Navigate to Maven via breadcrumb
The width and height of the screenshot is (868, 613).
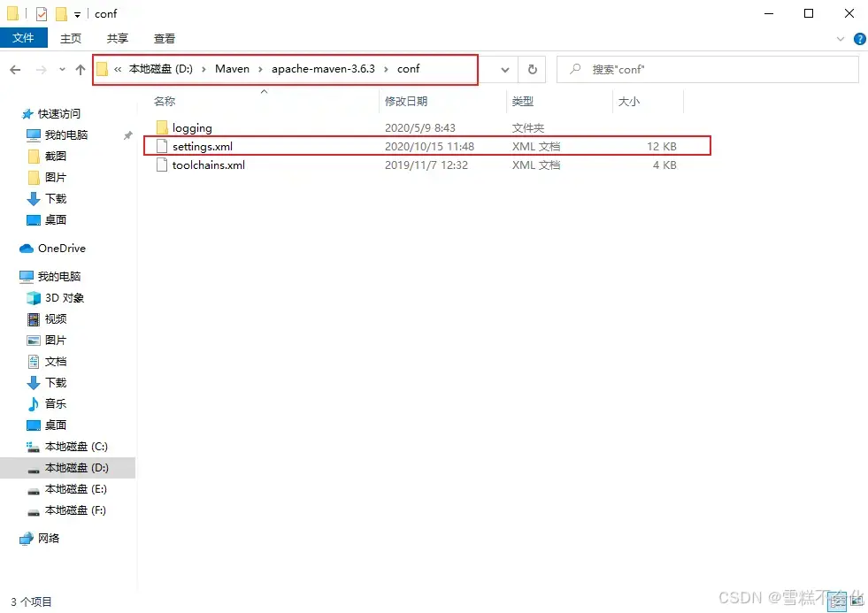tap(232, 68)
